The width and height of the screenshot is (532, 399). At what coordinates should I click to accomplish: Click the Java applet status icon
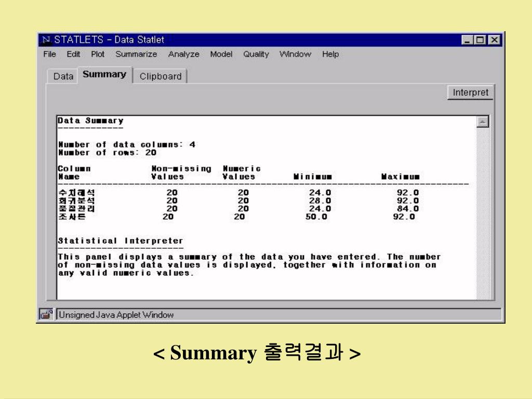[46, 314]
